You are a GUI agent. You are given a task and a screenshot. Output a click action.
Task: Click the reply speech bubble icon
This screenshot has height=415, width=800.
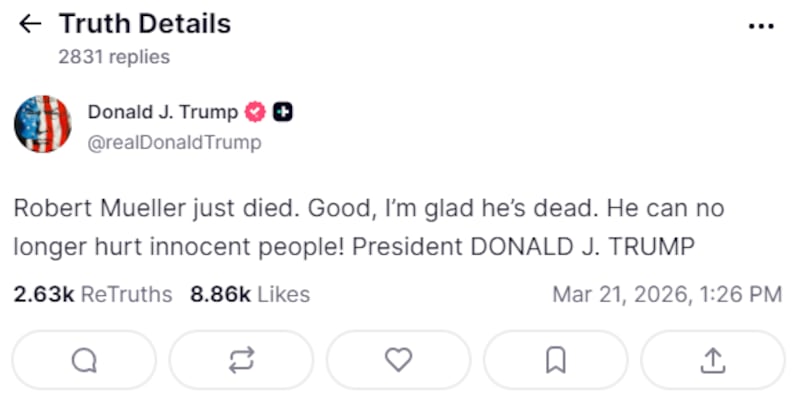click(85, 360)
